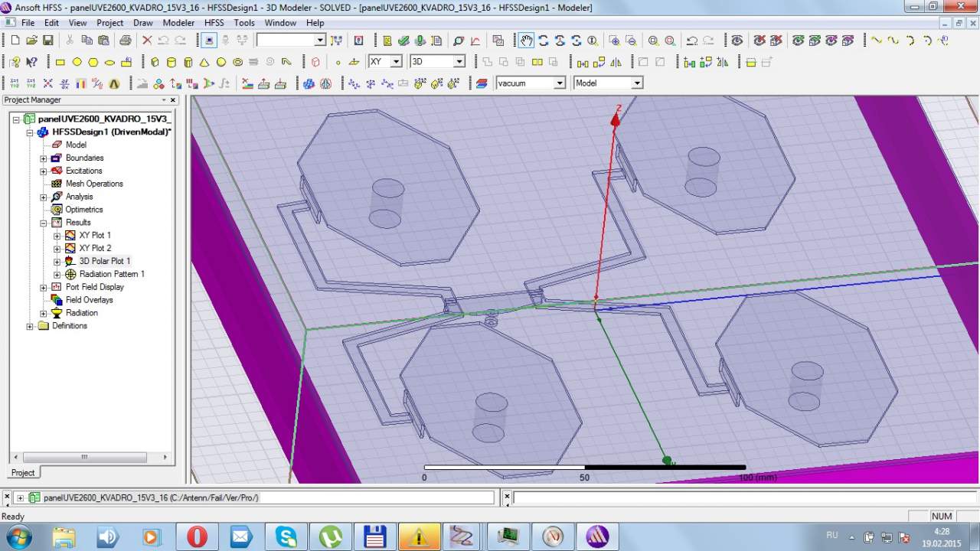This screenshot has height=551, width=980.
Task: Select the Draw circle tool
Action: 77,62
